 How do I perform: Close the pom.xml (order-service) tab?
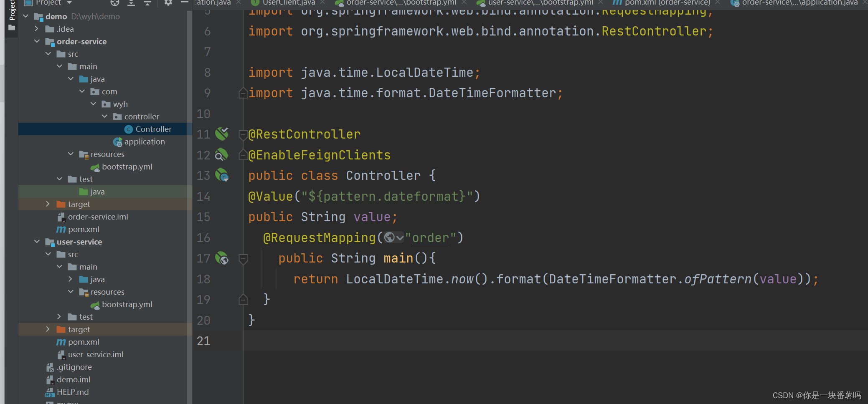pyautogui.click(x=718, y=3)
